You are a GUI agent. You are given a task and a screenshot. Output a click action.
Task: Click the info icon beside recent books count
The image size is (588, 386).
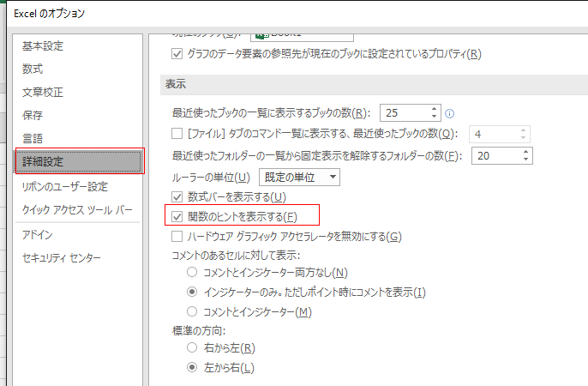pos(449,114)
